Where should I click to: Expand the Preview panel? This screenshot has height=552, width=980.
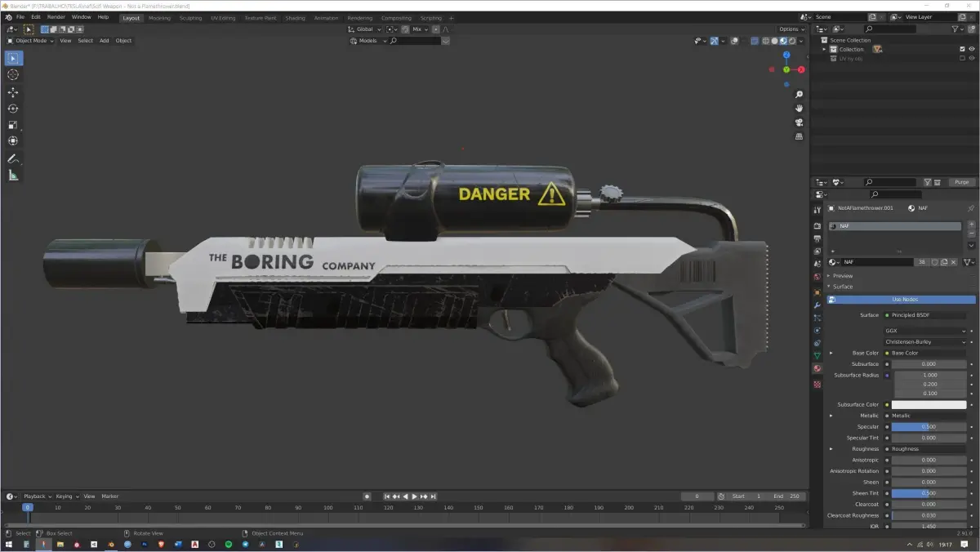(x=841, y=276)
